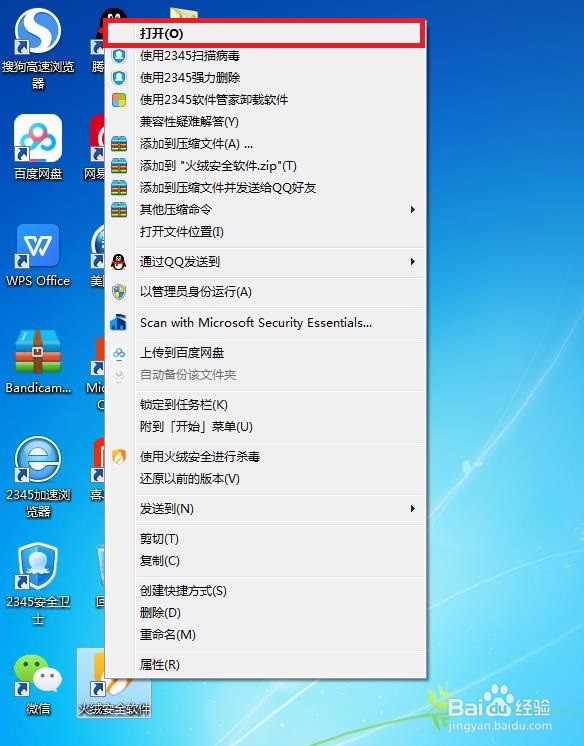Choose 添加到 "火绒安全软件.zip"(T)
Screen dimensions: 584x746
pyautogui.click(x=265, y=166)
